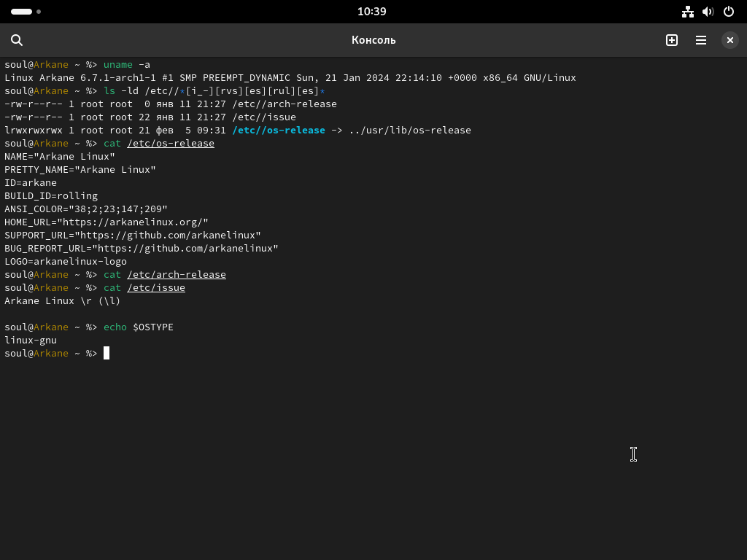Open the clock showing 10:39
Image resolution: width=747 pixels, height=560 pixels.
(372, 12)
